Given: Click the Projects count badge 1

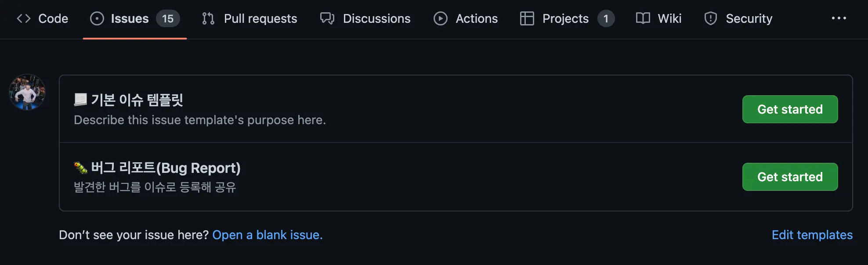Looking at the screenshot, I should click(606, 18).
